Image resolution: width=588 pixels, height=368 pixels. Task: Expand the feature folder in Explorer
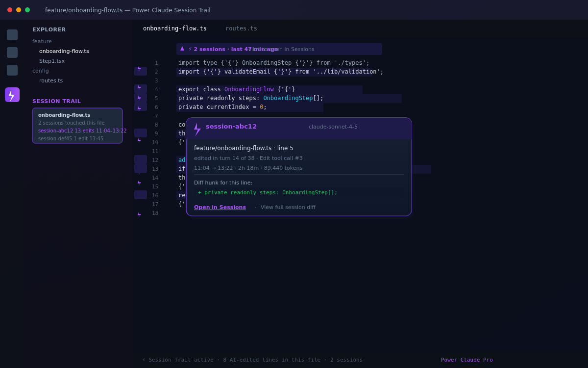42,42
